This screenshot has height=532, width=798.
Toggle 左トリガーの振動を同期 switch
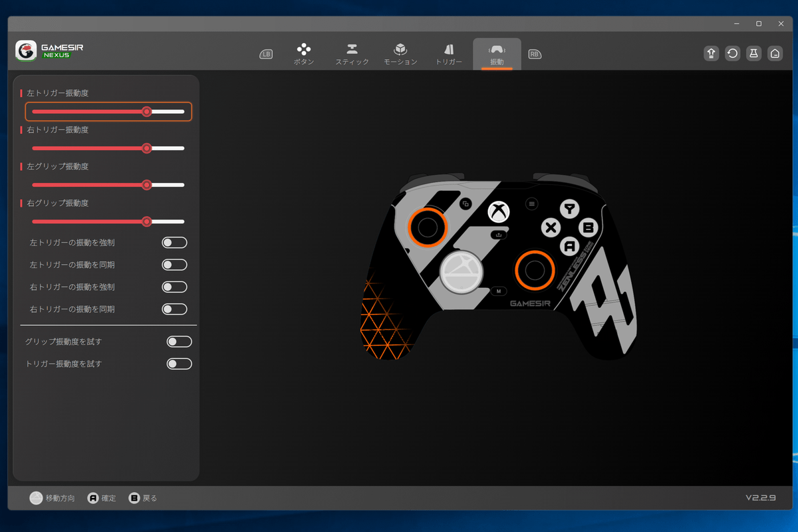(x=174, y=265)
